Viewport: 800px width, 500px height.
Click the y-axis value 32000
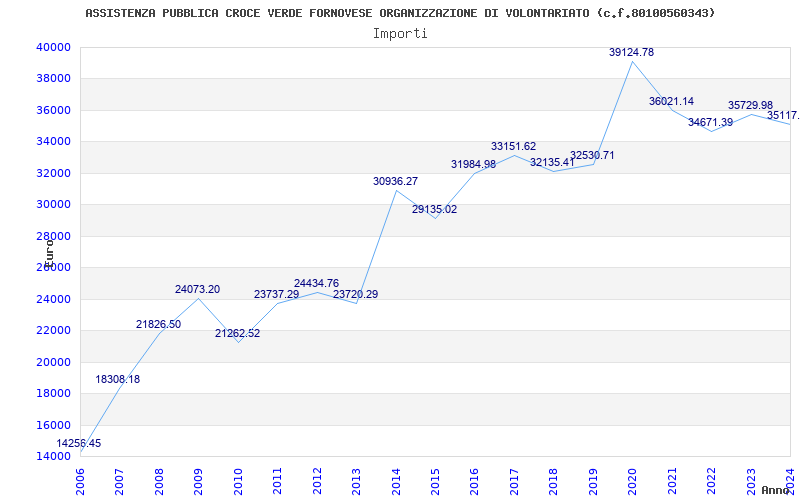tap(53, 173)
